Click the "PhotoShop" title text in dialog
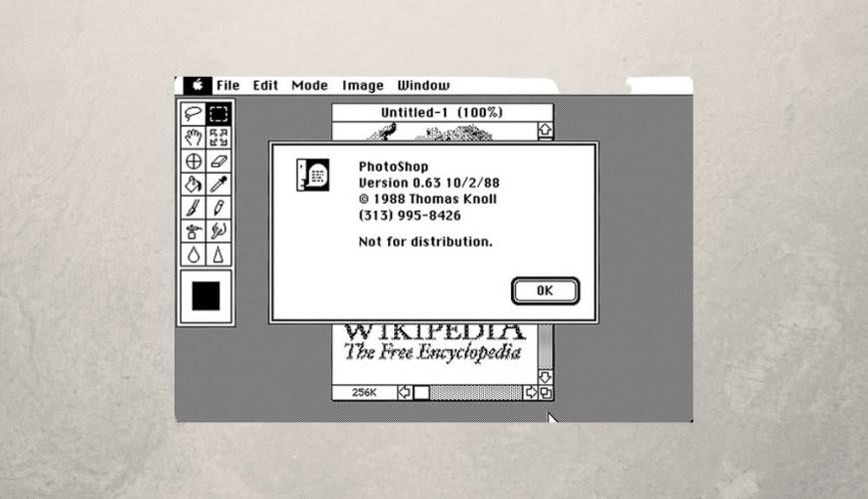 point(393,167)
